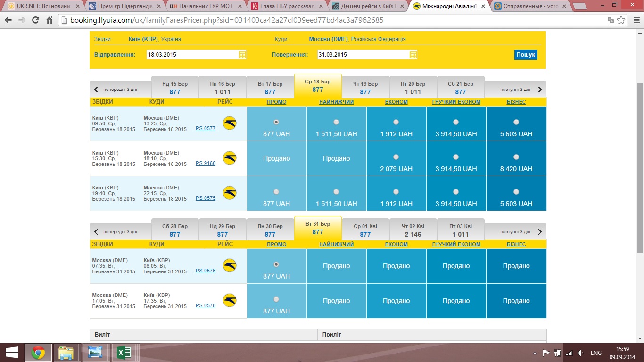Screen dimensions: 644x362
Task: Select return date Пт 03 Кві
Action: tap(461, 230)
